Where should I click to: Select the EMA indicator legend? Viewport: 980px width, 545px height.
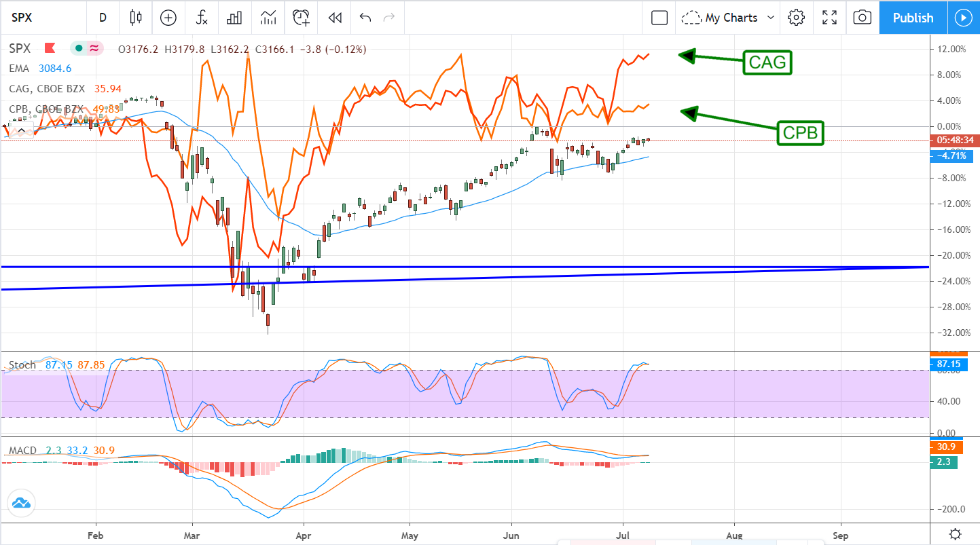click(19, 69)
